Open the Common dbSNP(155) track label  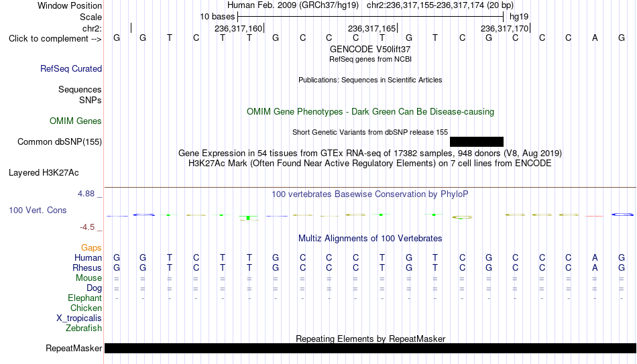[60, 142]
